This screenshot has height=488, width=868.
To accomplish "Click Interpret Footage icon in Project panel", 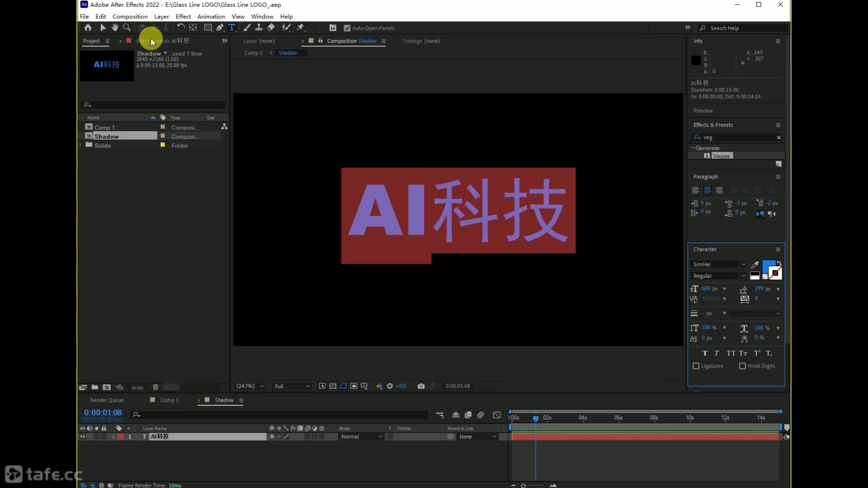I will [x=83, y=387].
